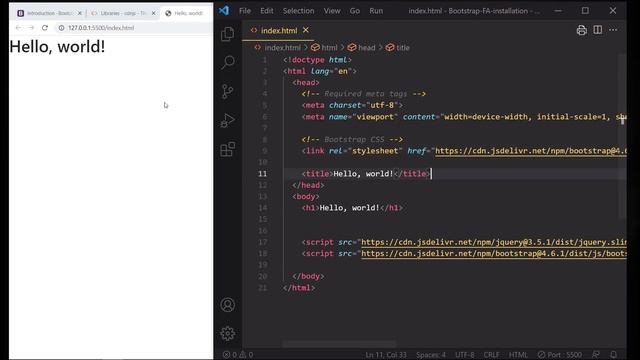Click UTF-8 encoding in status bar
Image resolution: width=640 pixels, height=360 pixels.
464,355
